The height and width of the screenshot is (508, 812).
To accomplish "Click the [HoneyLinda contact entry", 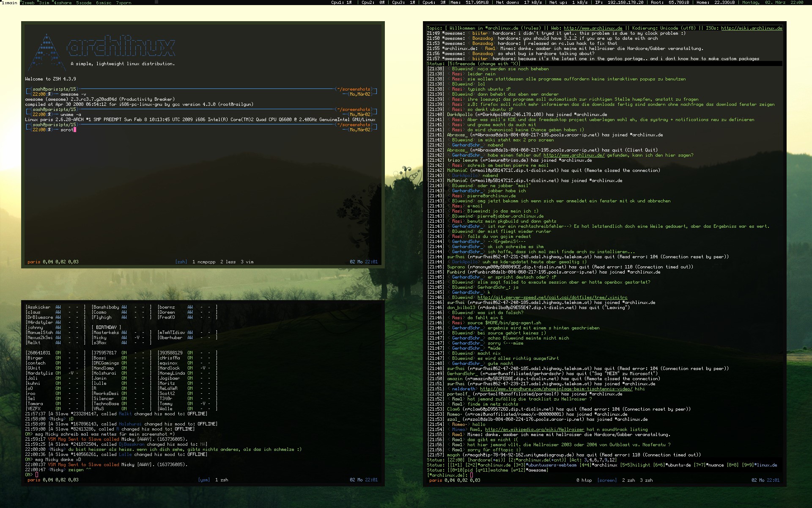I will click(187, 373).
